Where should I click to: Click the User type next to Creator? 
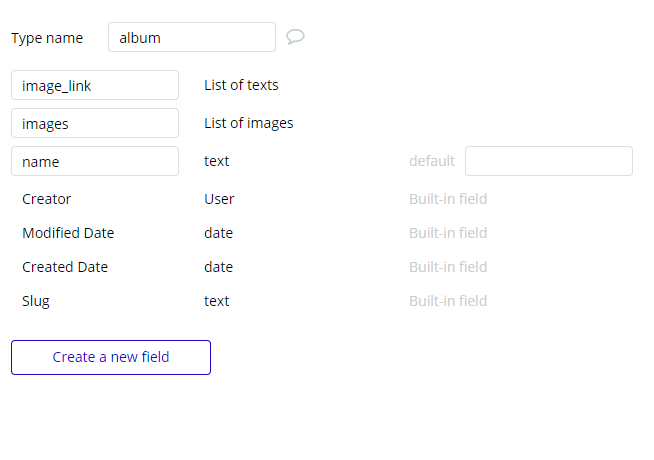(x=219, y=199)
